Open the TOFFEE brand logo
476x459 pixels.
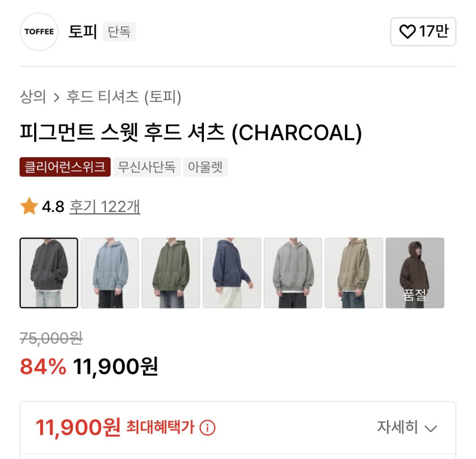point(39,31)
